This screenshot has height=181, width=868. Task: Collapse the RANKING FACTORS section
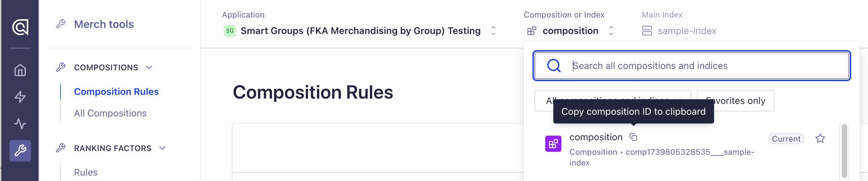pos(162,148)
